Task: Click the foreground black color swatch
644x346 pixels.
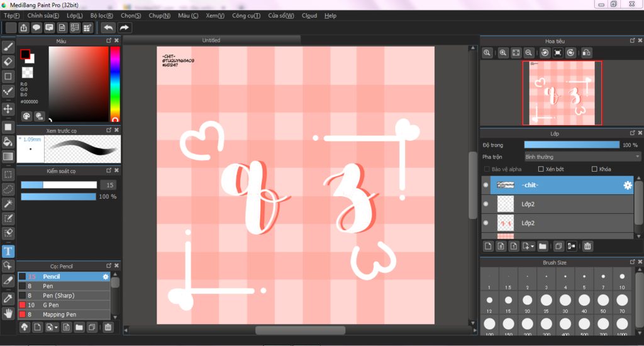Action: click(25, 54)
